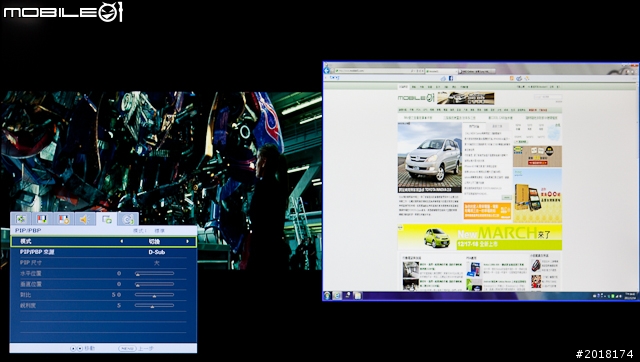Click the File Explorer folder taskbar icon
This screenshot has height=362, width=640.
357,295
